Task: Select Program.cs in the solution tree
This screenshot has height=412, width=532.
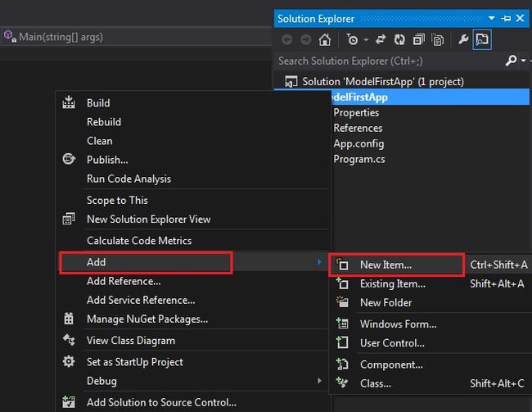Action: tap(358, 159)
